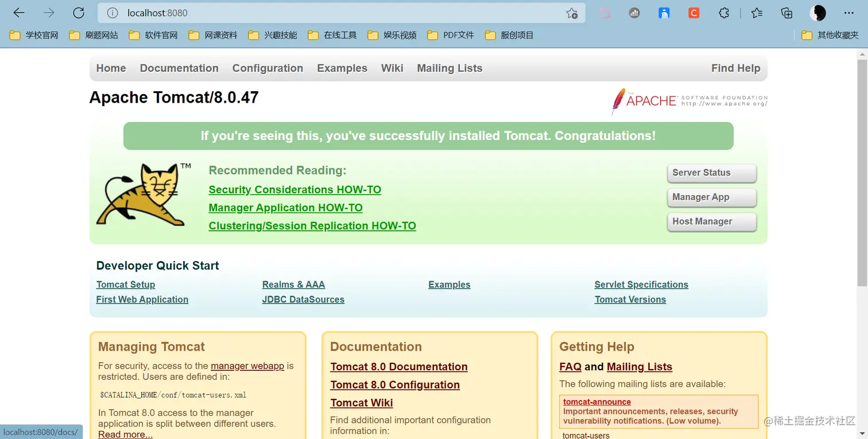Screen dimensions: 868x439
Task: Open the Collections icon in toolbar
Action: point(786,13)
